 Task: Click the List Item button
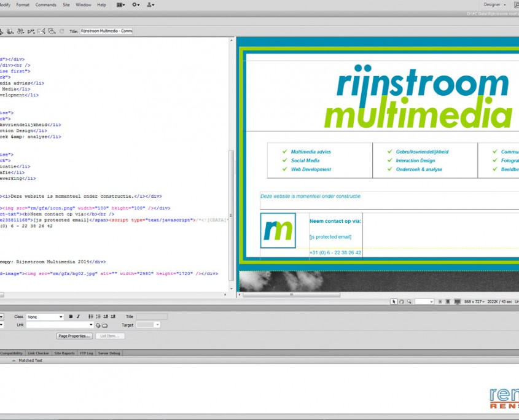tap(109, 336)
